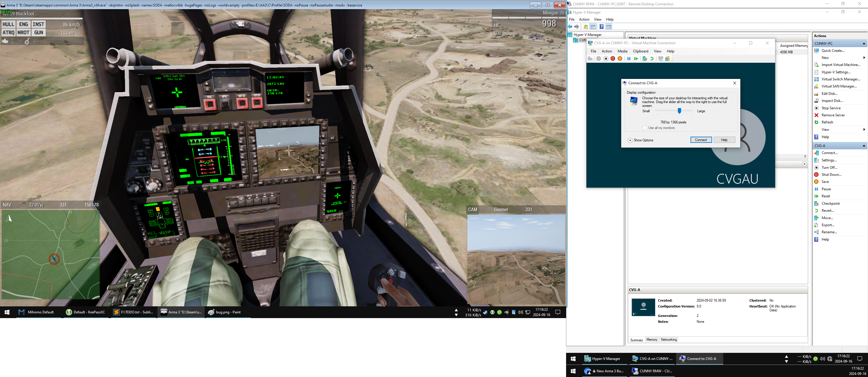This screenshot has height=377, width=868.
Task: Click the red Shut Down icon in VM toolbar
Action: 613,59
